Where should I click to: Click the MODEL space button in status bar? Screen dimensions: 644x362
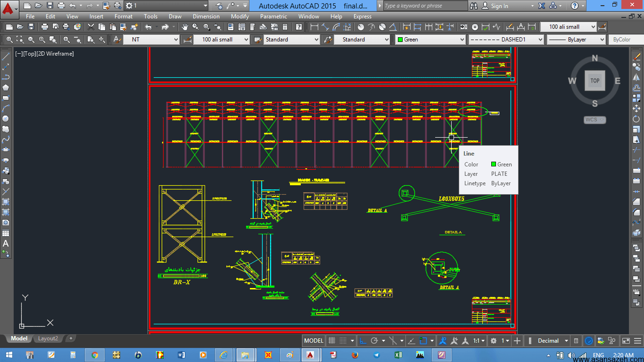tap(314, 341)
